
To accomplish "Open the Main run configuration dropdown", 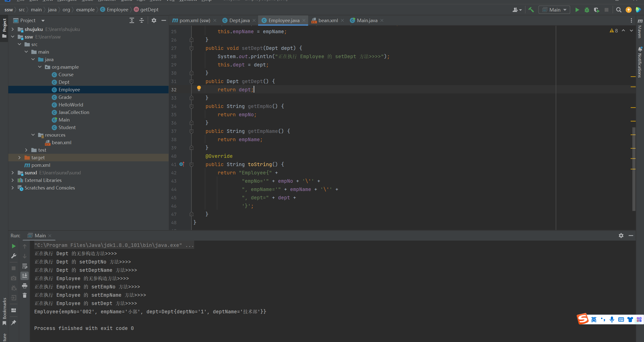I will (x=554, y=10).
